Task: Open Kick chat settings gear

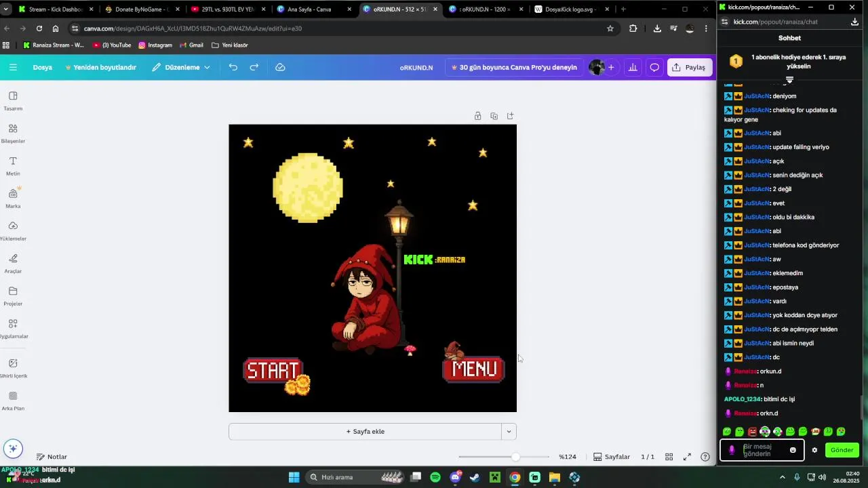Action: [814, 450]
